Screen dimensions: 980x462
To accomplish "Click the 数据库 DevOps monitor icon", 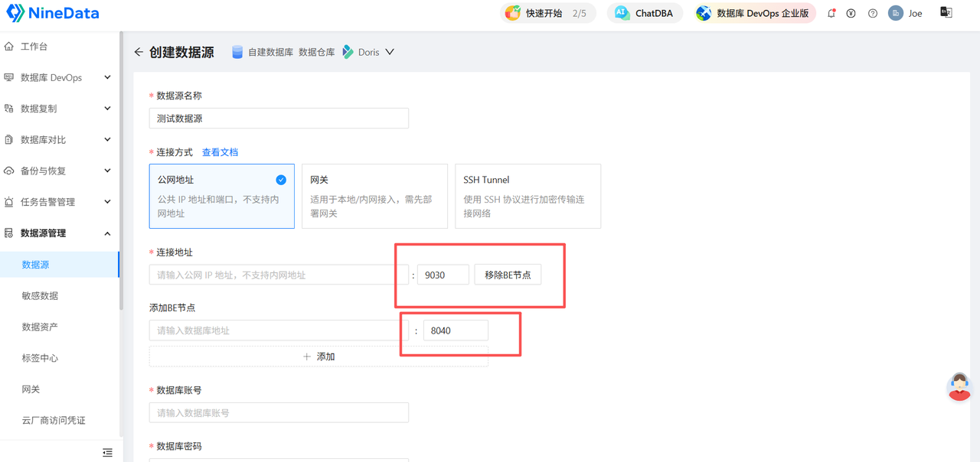I will pyautogui.click(x=9, y=77).
